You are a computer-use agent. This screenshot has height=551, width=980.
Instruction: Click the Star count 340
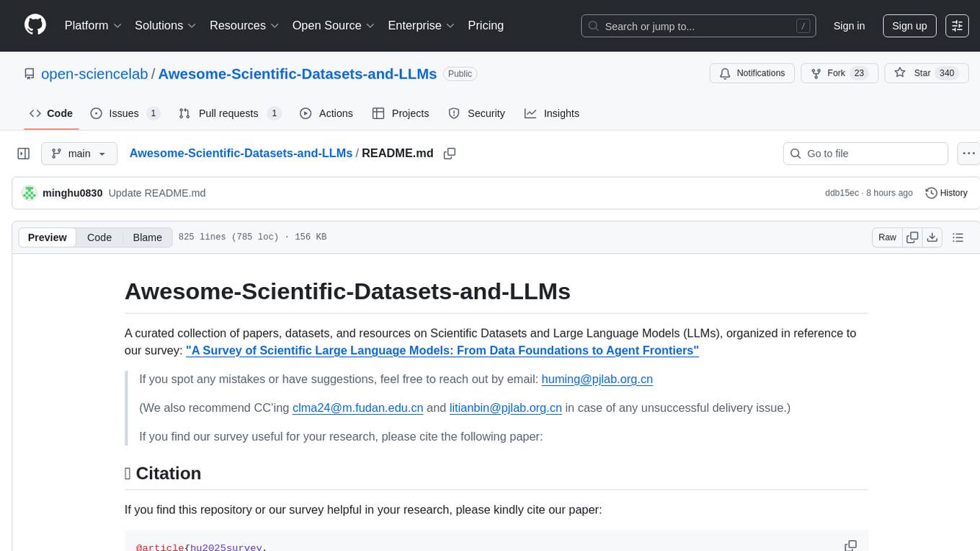tap(947, 74)
